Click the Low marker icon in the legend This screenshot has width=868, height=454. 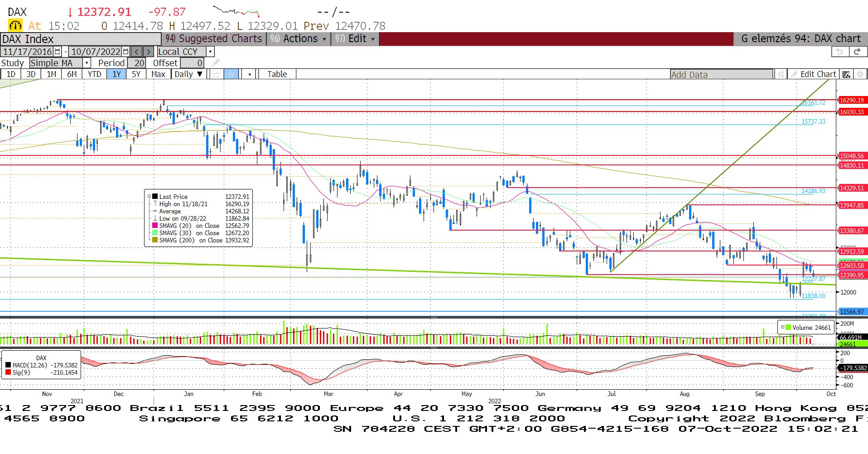[155, 218]
